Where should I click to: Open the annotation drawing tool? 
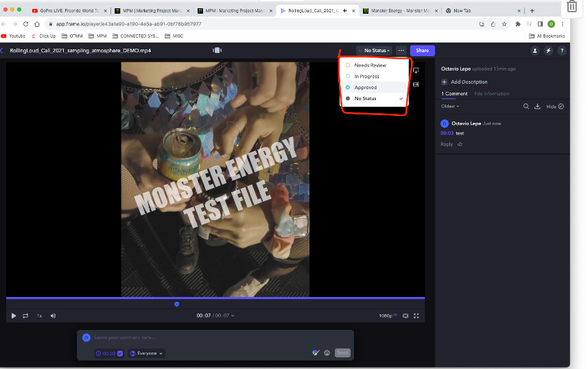click(x=316, y=353)
